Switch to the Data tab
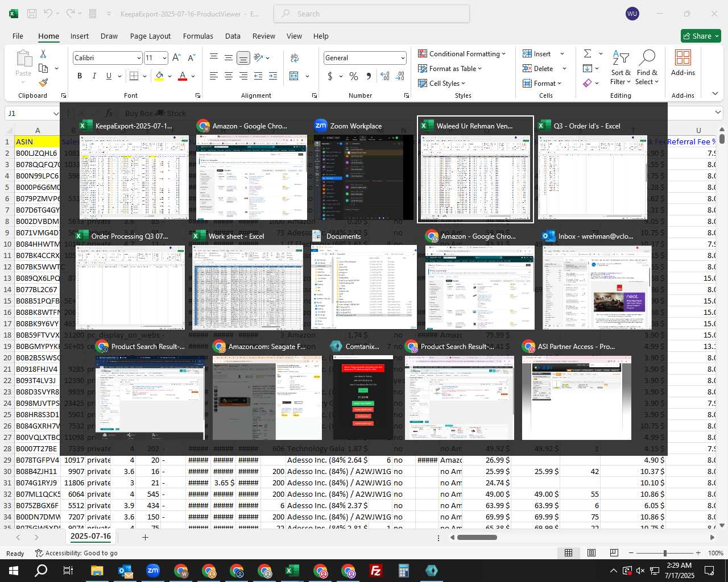 [x=233, y=36]
